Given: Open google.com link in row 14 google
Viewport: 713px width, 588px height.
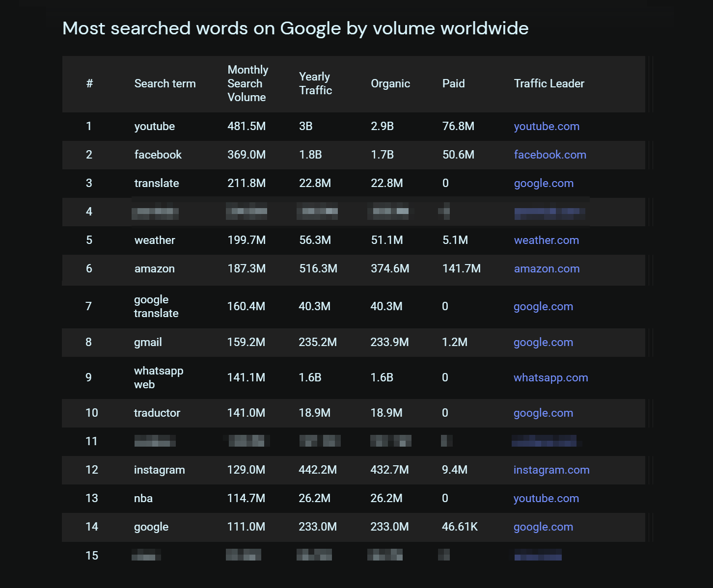Looking at the screenshot, I should (x=543, y=527).
